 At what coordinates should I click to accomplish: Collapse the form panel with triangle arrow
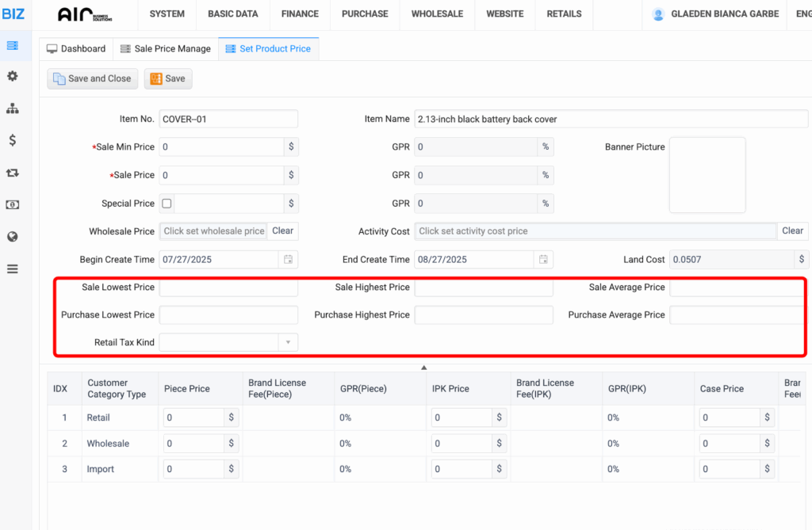(423, 368)
